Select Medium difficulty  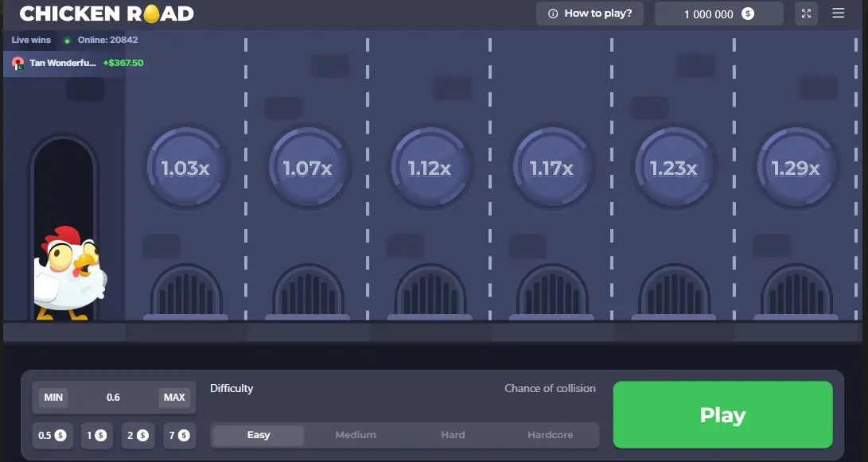[356, 435]
